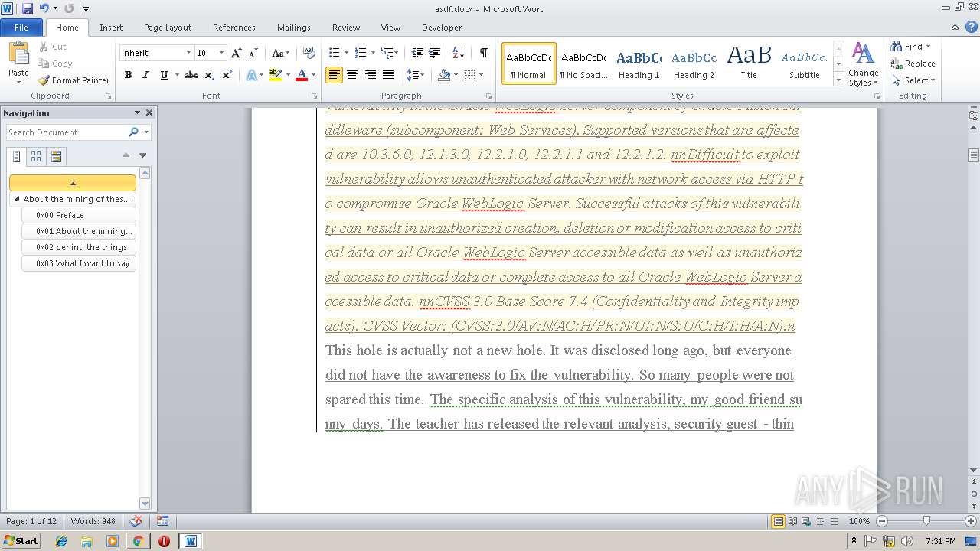This screenshot has height=551, width=980.
Task: Clear all formatting
Action: (309, 53)
